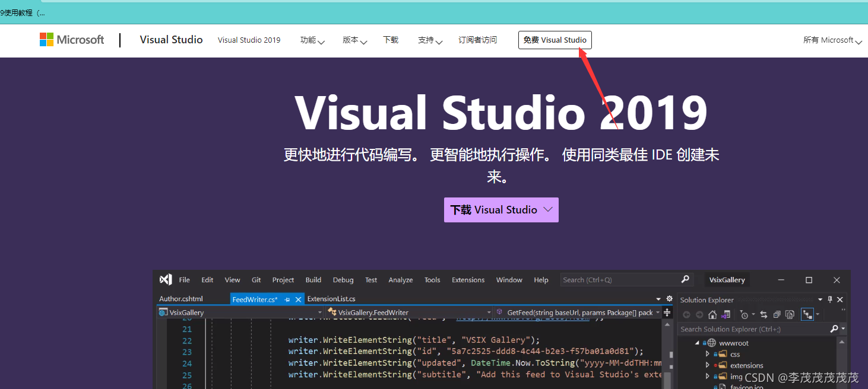Switch to ExtensionList.cs tab

331,299
